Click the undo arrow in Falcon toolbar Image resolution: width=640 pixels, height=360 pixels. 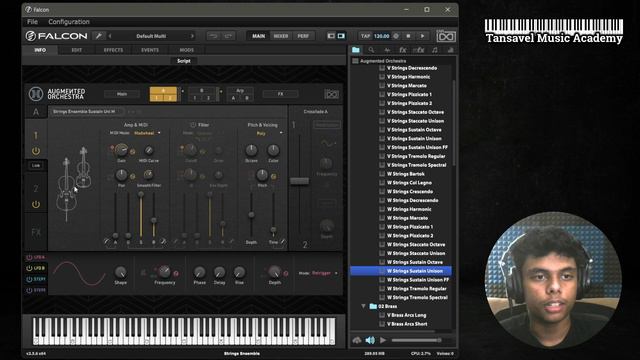coord(213,36)
